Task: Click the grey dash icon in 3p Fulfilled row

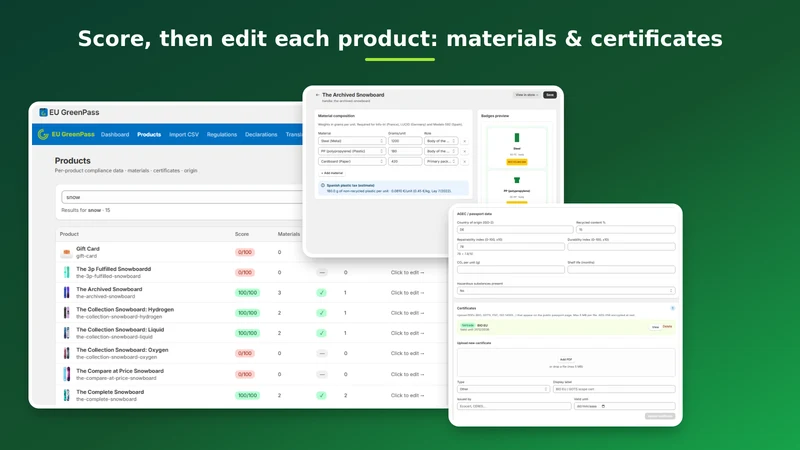Action: 321,272
